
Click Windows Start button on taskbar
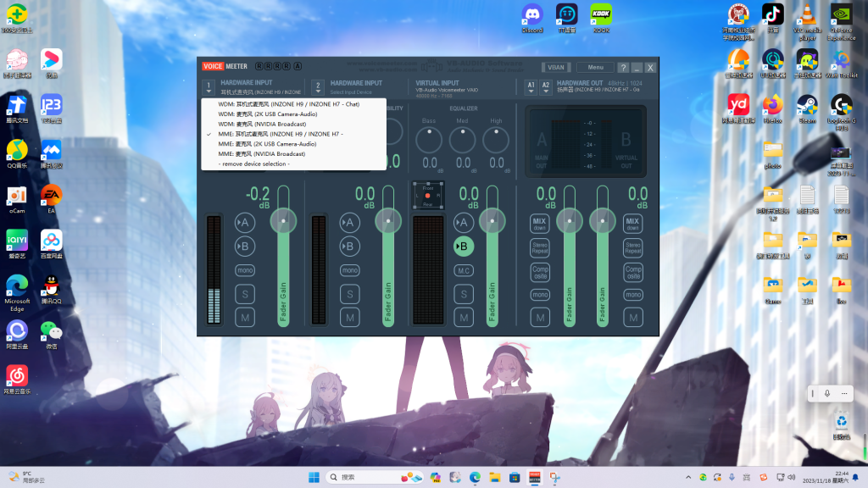pos(314,477)
